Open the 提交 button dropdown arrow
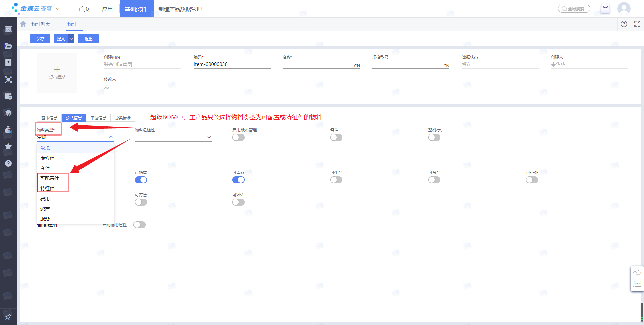644x325 pixels. pyautogui.click(x=71, y=39)
